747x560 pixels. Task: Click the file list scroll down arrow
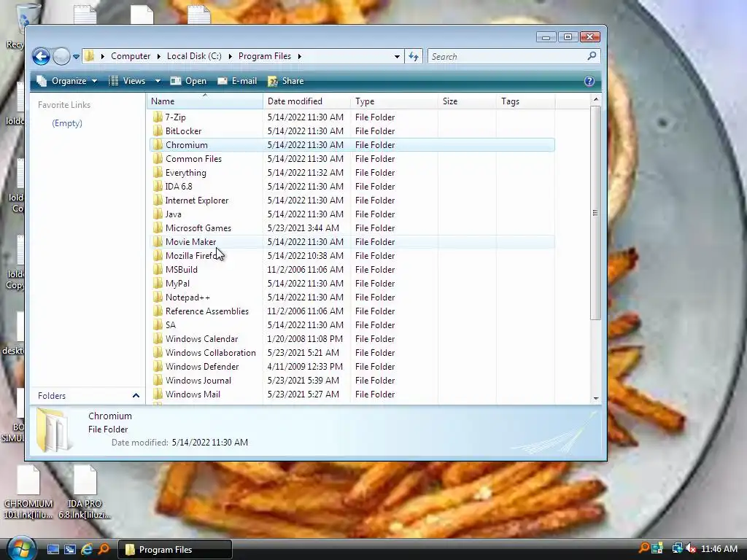pos(595,399)
